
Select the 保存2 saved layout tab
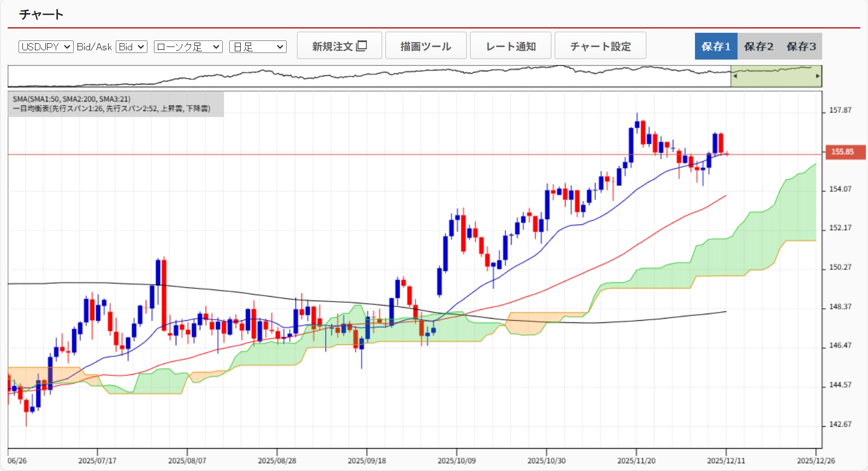point(758,46)
